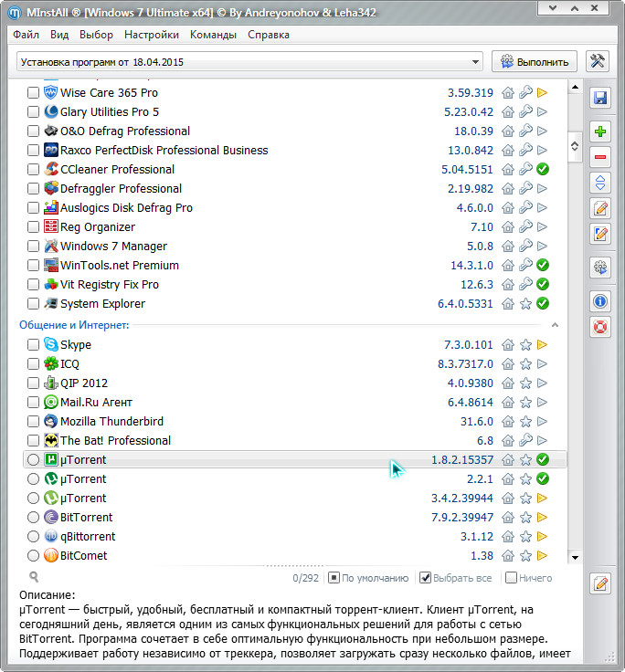The height and width of the screenshot is (672, 625).
Task: Click the pencil edit icon beside description
Action: (599, 583)
